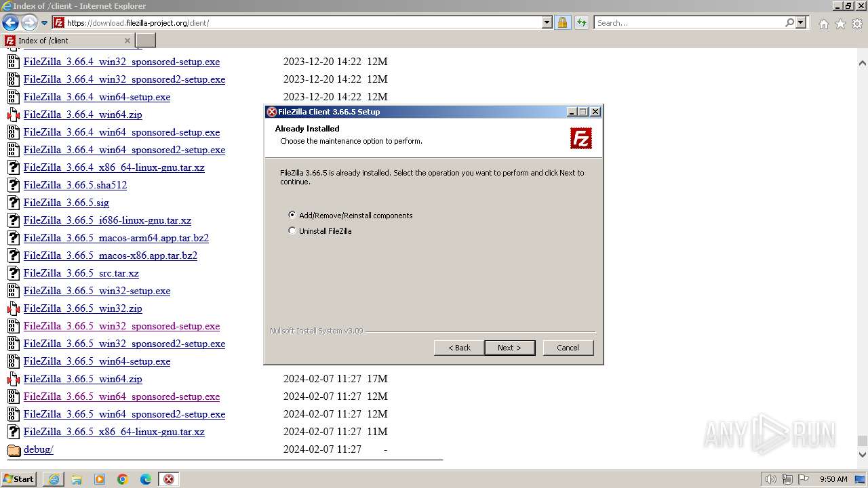Image resolution: width=868 pixels, height=488 pixels.
Task: Open File Explorer from the taskbar
Action: (x=77, y=479)
